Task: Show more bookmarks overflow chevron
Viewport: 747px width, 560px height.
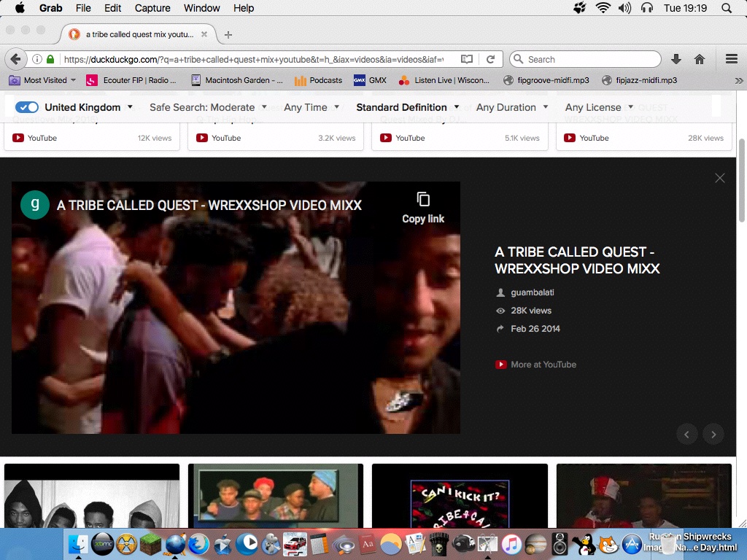Action: [738, 80]
